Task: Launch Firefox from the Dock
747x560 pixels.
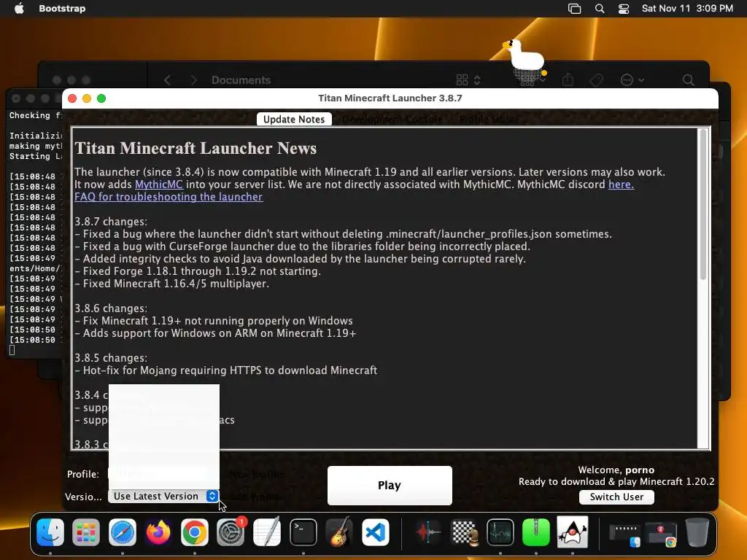Action: [x=158, y=532]
